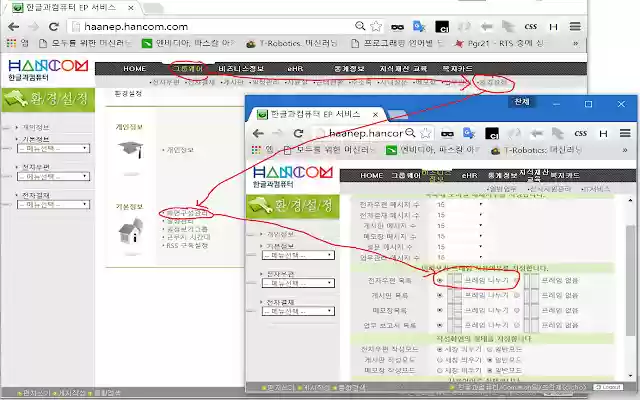Click the CSS extension icon in front window
The width and height of the screenshot is (640, 400).
[580, 133]
